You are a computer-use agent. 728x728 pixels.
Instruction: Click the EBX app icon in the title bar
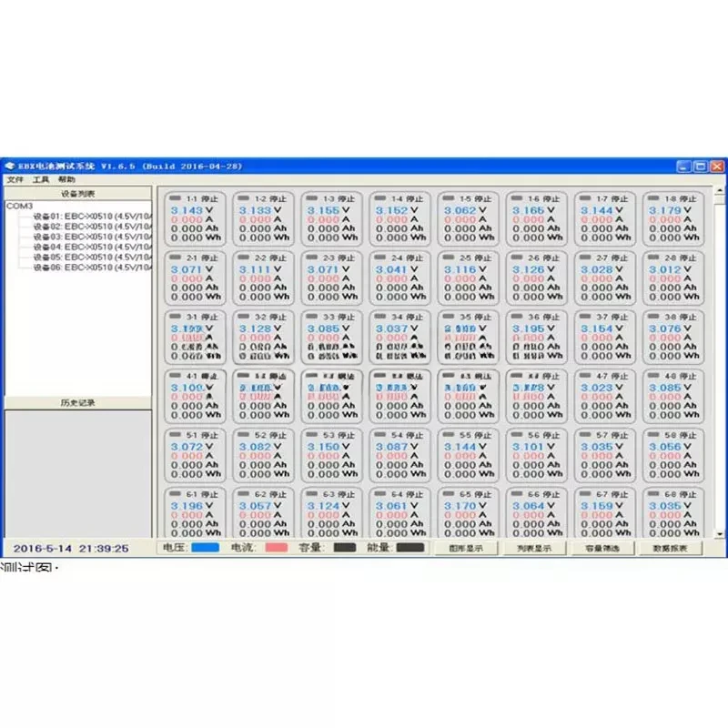point(10,166)
